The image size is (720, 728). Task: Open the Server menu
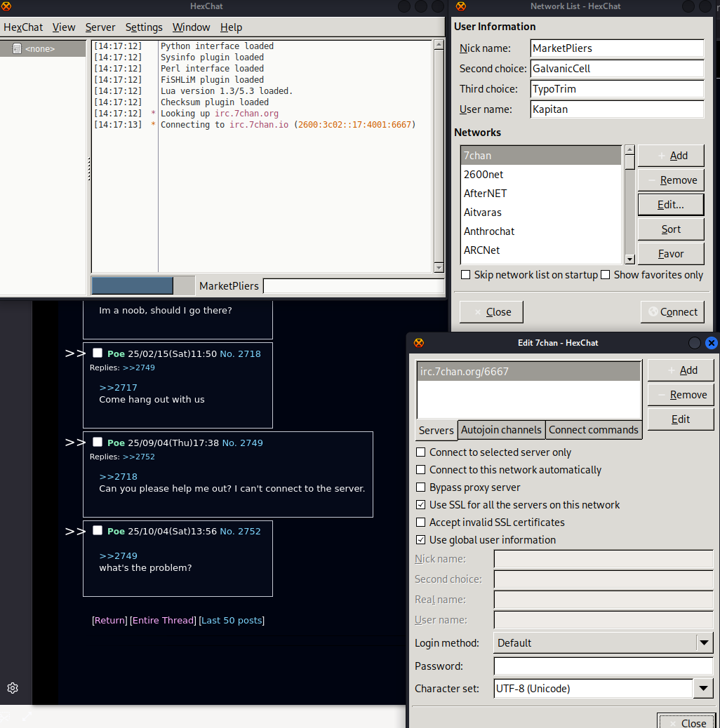[x=100, y=27]
